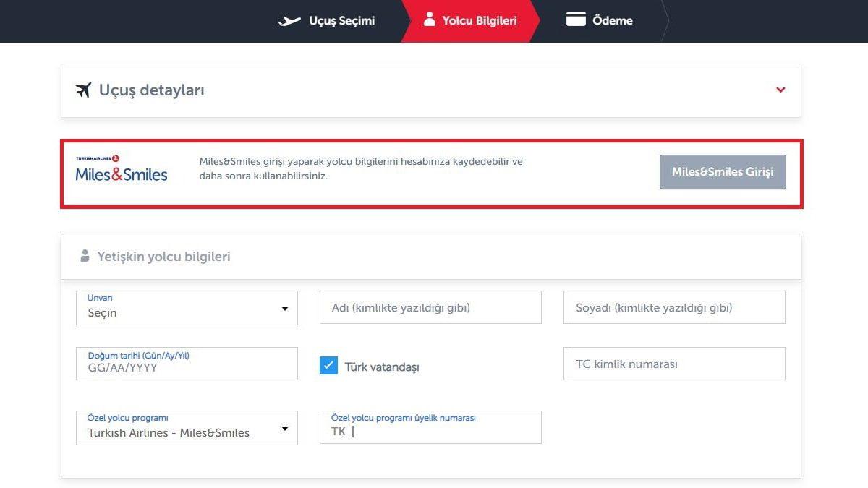Viewport: 868px width, 488px height.
Task: Click the Adı passenger name field
Action: click(430, 307)
